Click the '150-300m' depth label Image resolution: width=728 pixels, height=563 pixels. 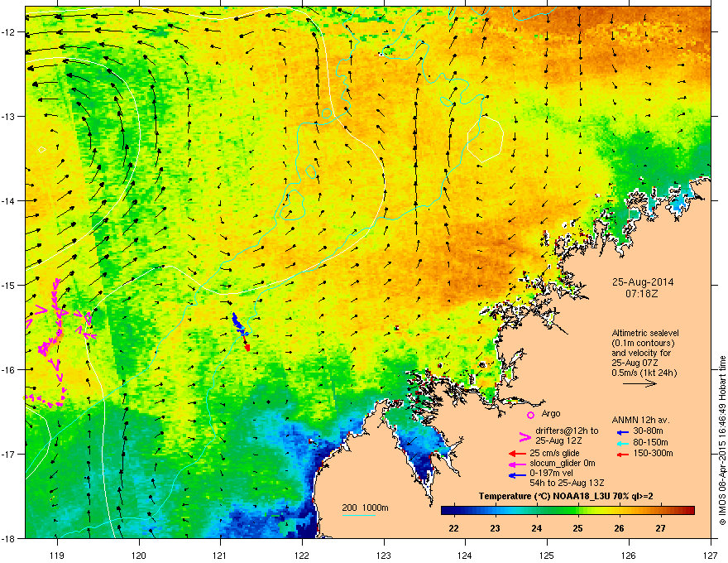coord(654,453)
